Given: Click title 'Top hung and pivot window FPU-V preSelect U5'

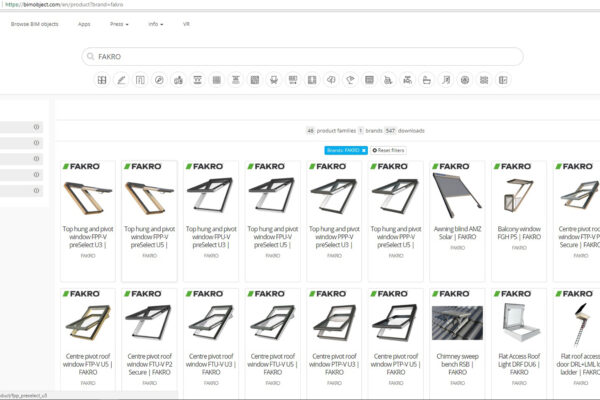Looking at the screenshot, I should point(273,237).
